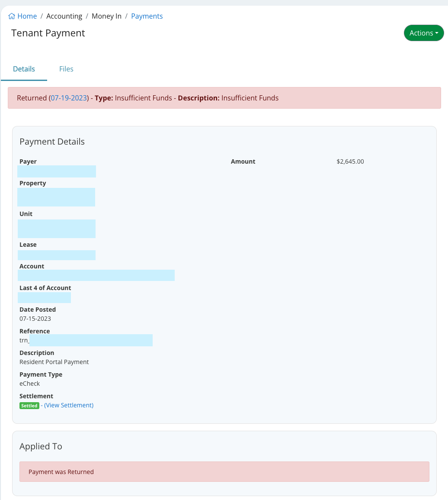Click the Money In breadcrumb item
Screen dimensions: 448x500
[106, 16]
